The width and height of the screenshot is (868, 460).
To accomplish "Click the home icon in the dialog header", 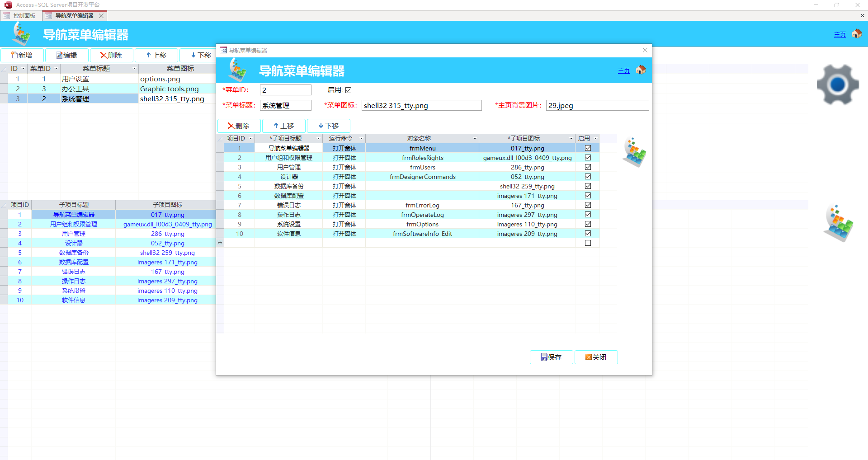I will coord(641,70).
